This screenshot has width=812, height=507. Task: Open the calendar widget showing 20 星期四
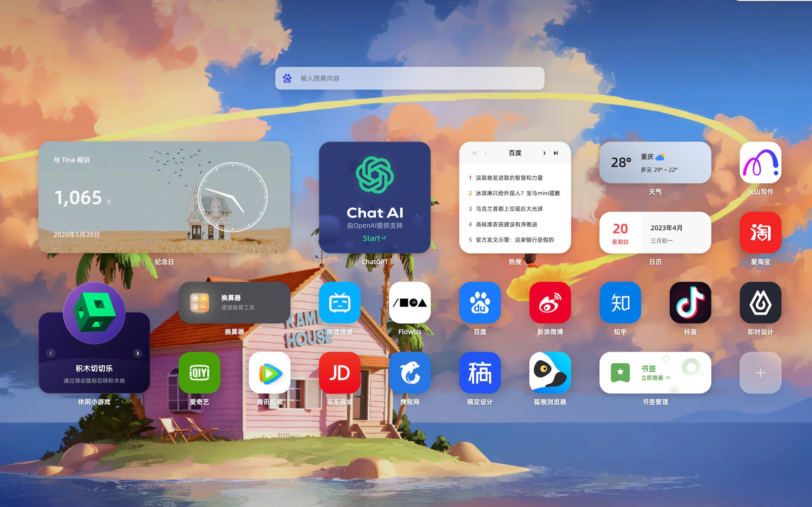point(655,232)
